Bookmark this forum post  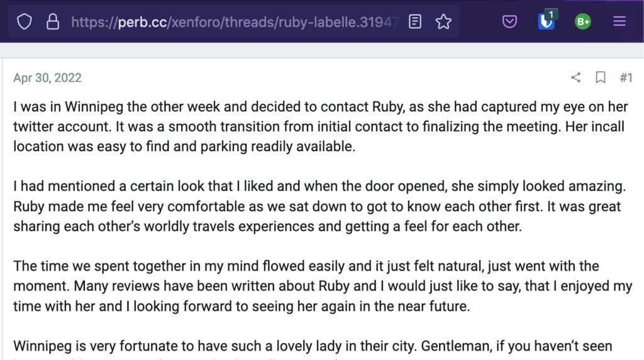click(x=601, y=77)
